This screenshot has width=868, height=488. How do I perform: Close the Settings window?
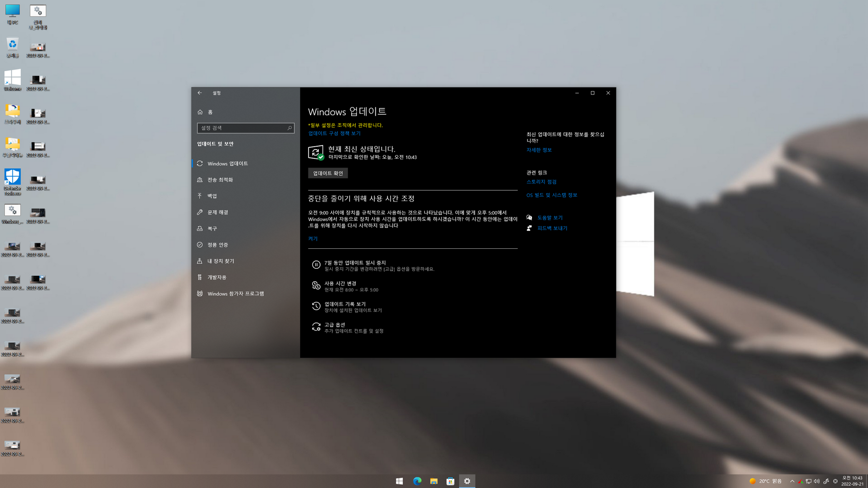(x=608, y=93)
